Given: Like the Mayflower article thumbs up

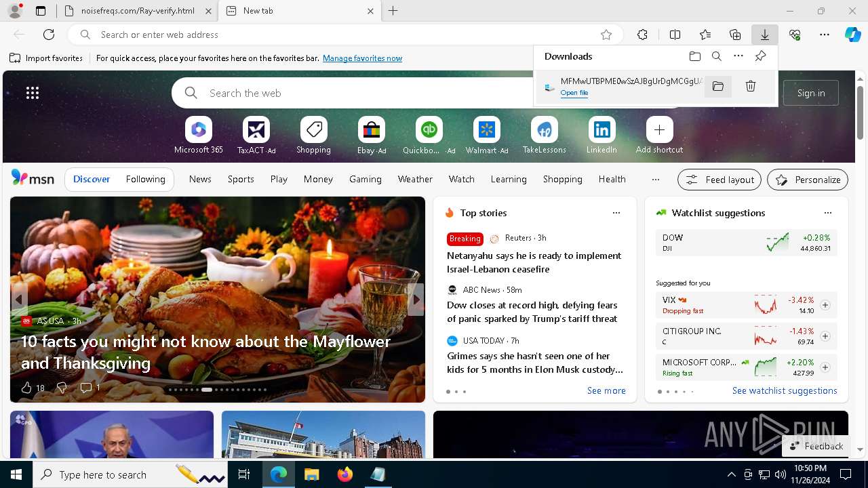Looking at the screenshot, I should coord(26,388).
